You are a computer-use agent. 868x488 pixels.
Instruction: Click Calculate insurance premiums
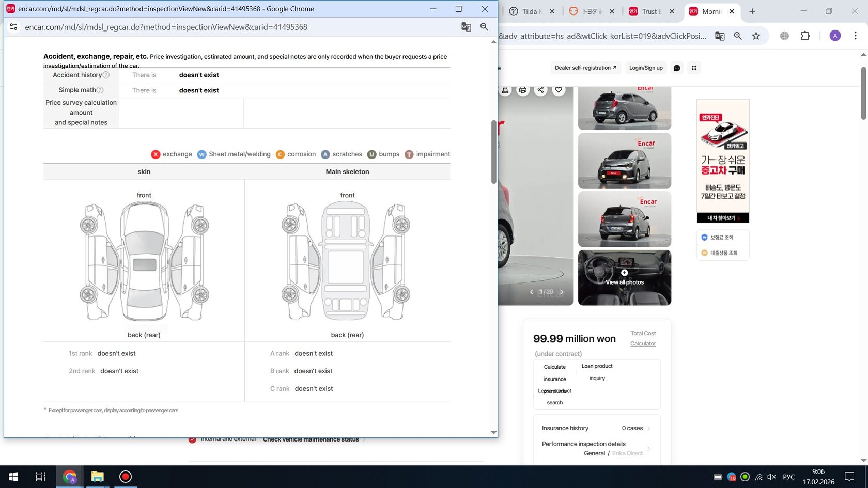coord(554,379)
